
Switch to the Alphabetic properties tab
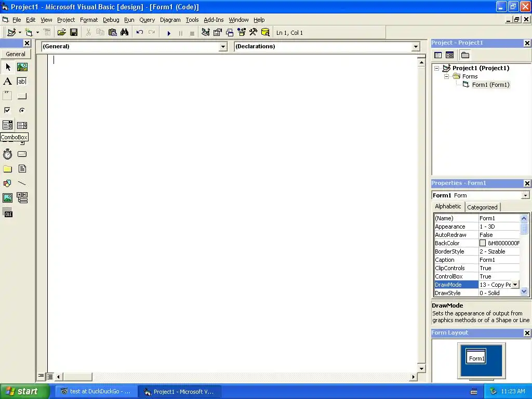click(x=448, y=206)
